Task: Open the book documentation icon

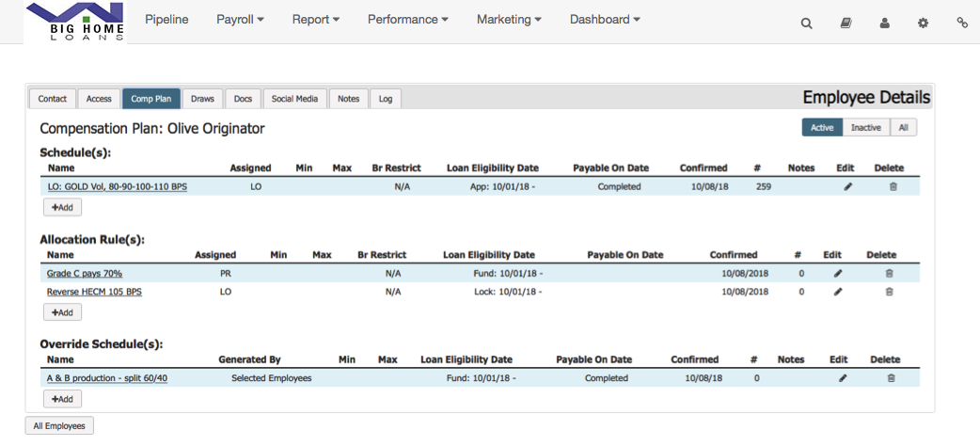Action: (845, 24)
